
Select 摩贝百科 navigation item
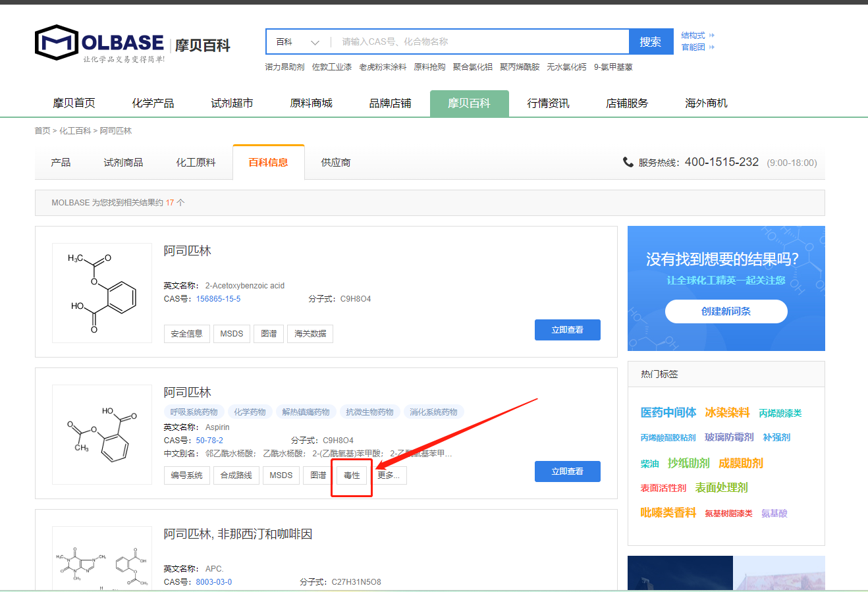tap(470, 103)
